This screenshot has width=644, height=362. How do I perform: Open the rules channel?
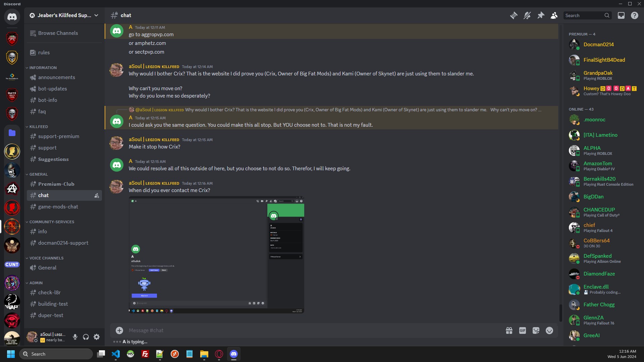[64, 53]
